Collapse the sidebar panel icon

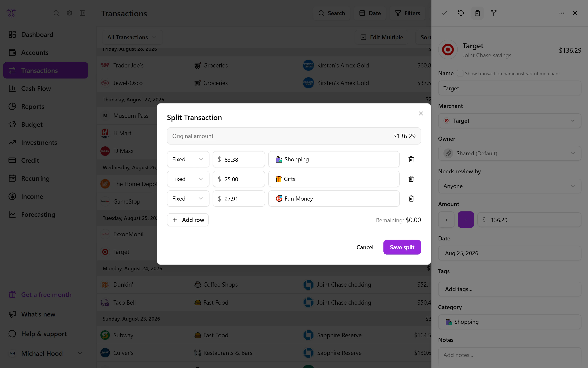(82, 13)
